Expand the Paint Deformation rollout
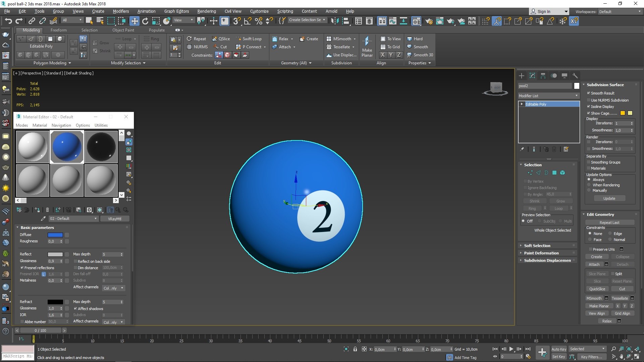644x362 pixels. [541, 253]
